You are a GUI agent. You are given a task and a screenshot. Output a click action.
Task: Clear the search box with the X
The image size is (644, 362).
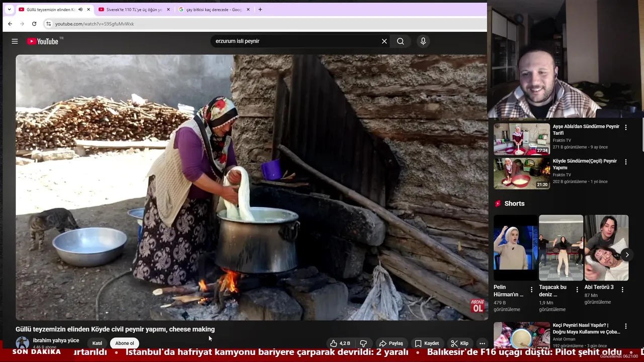[384, 41]
